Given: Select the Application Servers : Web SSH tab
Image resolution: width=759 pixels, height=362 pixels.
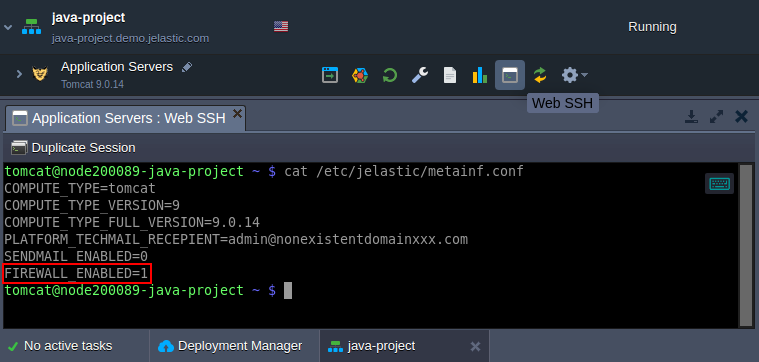Looking at the screenshot, I should tap(125, 118).
